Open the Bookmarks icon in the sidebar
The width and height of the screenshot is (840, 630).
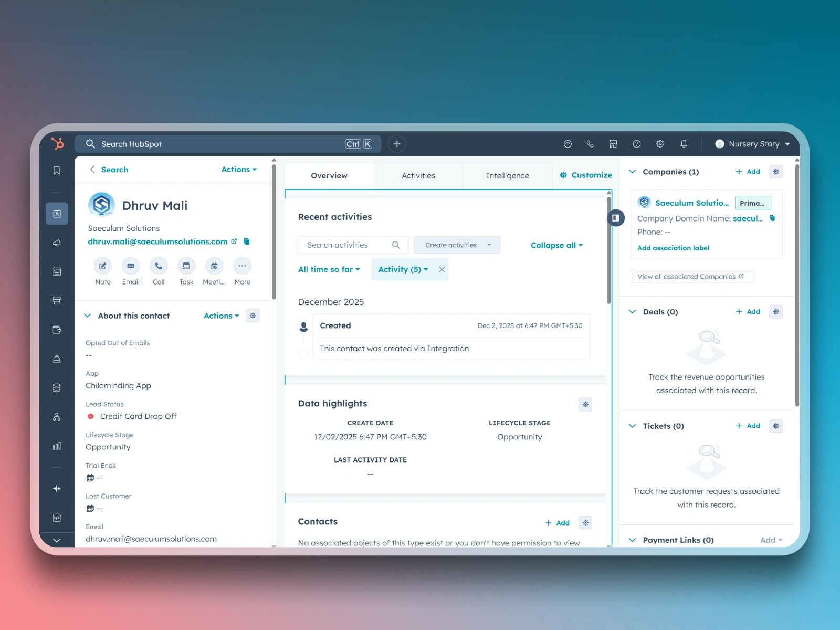(x=57, y=171)
